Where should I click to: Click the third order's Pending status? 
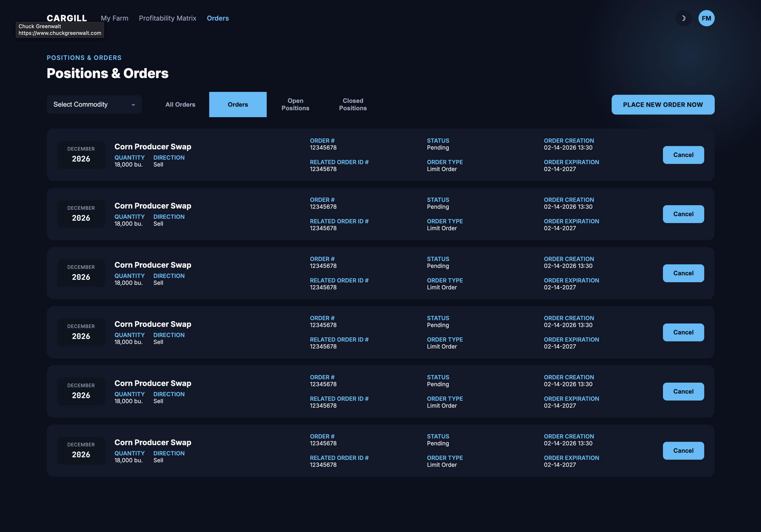click(x=438, y=266)
